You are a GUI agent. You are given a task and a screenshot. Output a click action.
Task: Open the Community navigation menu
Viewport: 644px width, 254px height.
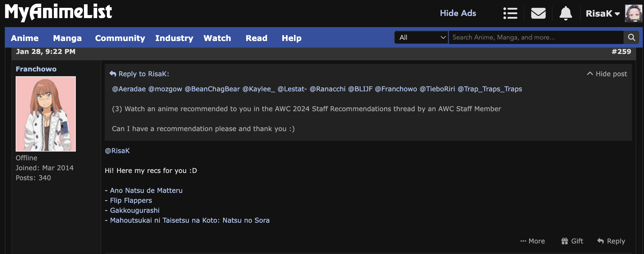(x=120, y=38)
